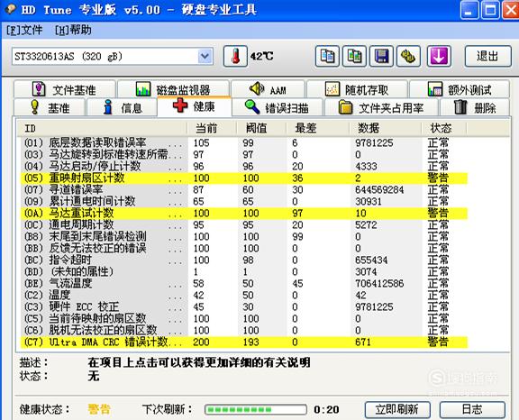
Task: Open the [F]文件 menu
Action: [x=24, y=30]
